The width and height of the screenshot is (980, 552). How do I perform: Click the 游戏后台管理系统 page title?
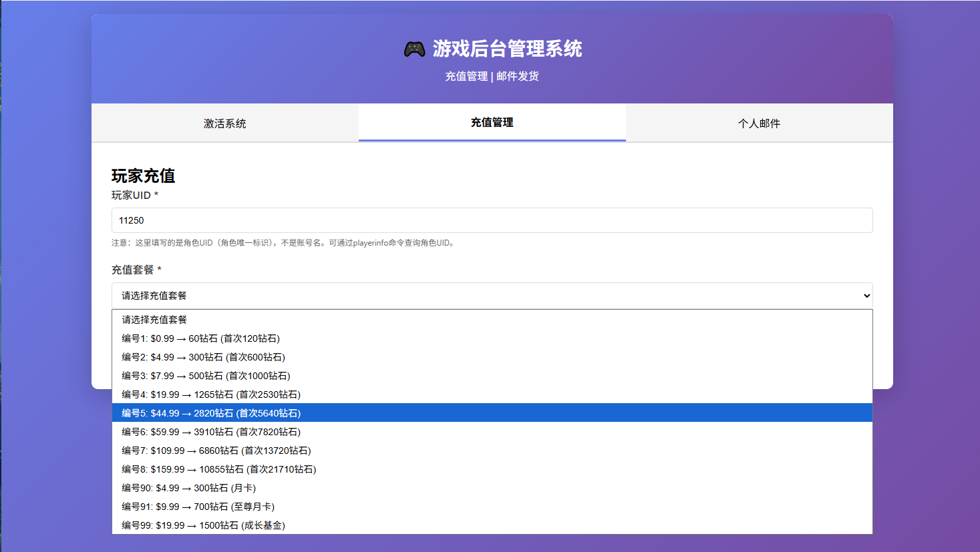point(507,49)
